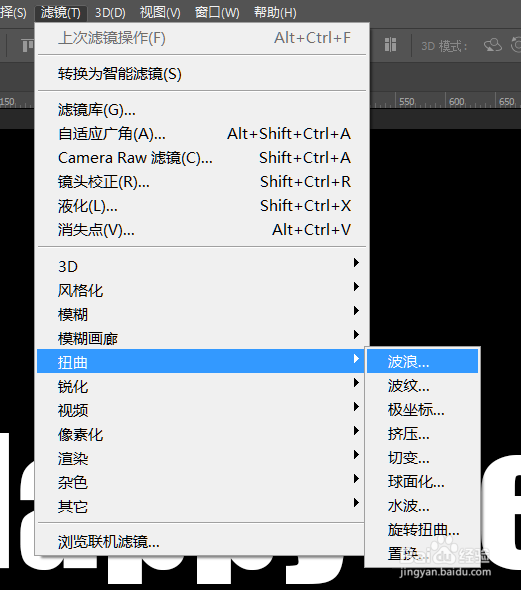Choose 浏览联机滤镜...

202,542
